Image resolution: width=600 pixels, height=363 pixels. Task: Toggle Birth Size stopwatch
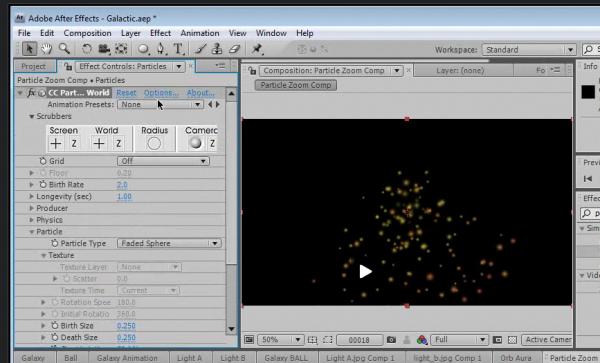pyautogui.click(x=55, y=326)
